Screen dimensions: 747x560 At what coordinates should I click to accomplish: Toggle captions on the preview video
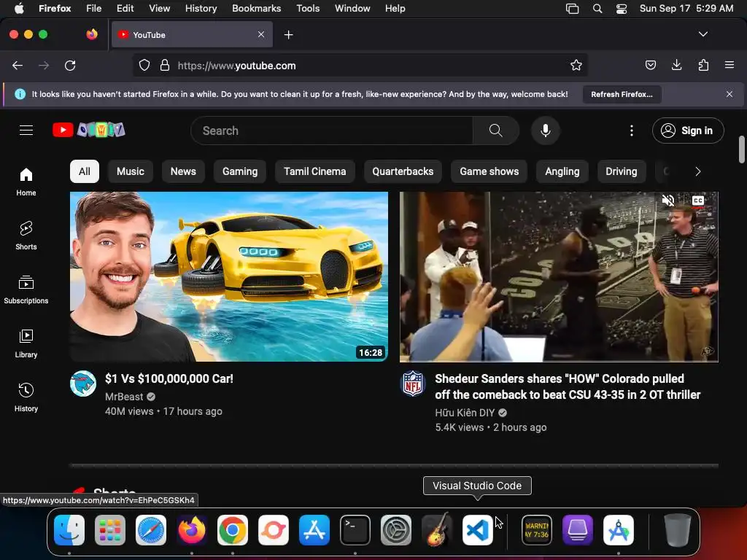pos(698,201)
